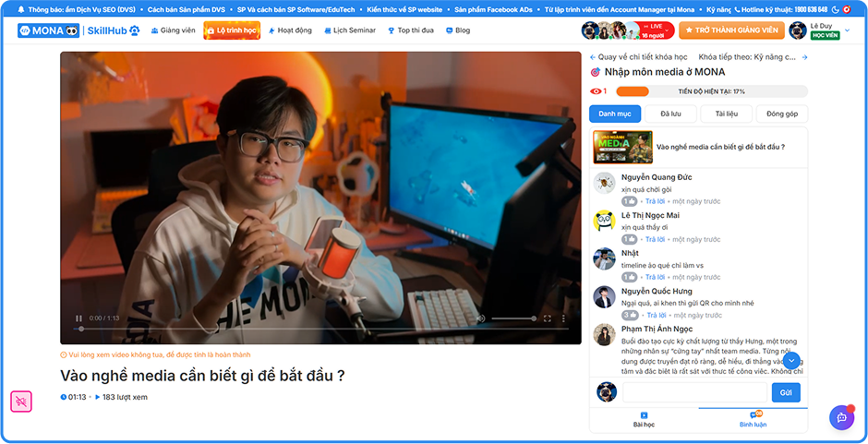Open the Giảng viên menu
The height and width of the screenshot is (444, 868).
(173, 30)
